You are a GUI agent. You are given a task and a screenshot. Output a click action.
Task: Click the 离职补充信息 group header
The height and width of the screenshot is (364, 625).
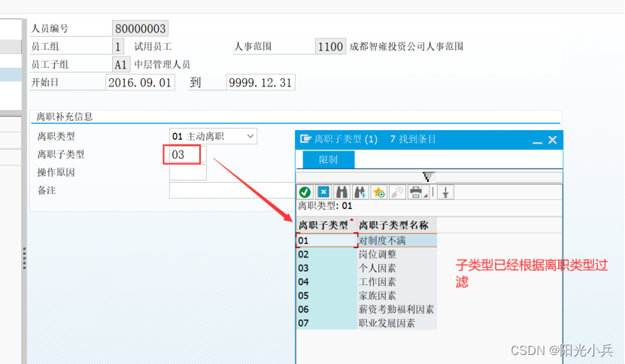click(x=65, y=117)
